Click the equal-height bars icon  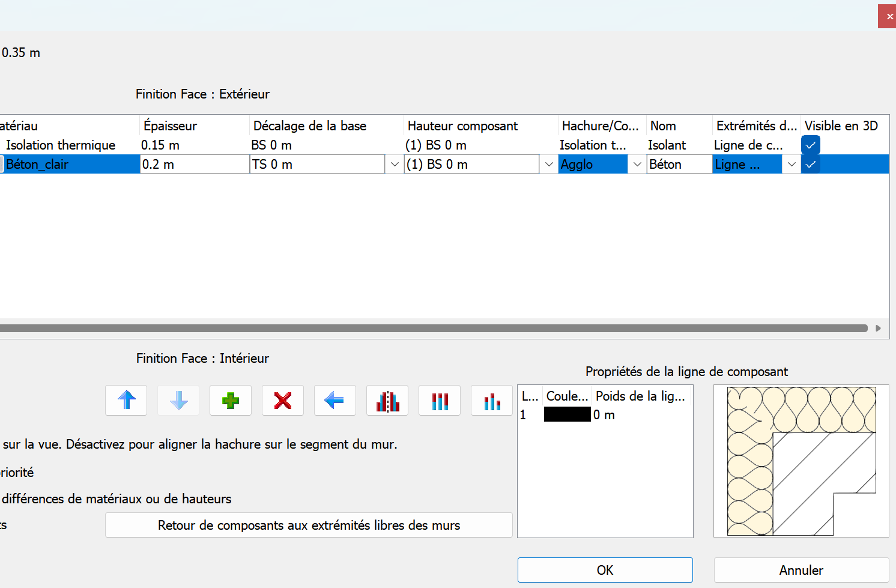440,401
